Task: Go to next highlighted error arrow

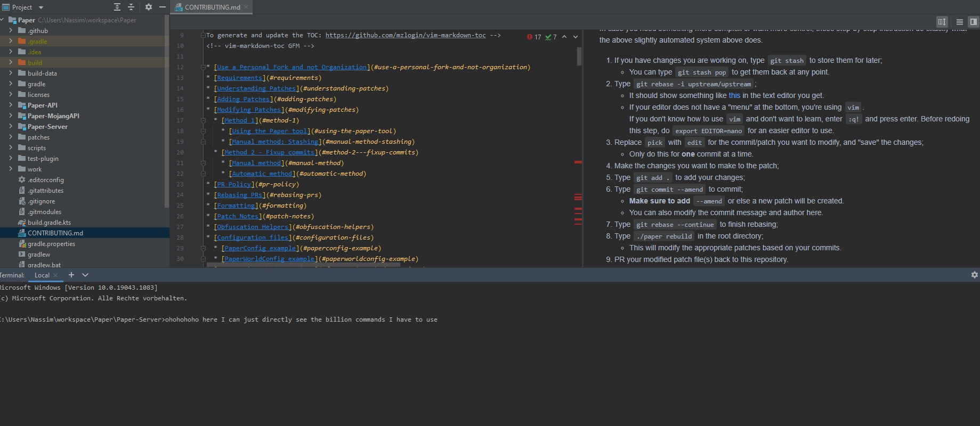Action: click(576, 37)
